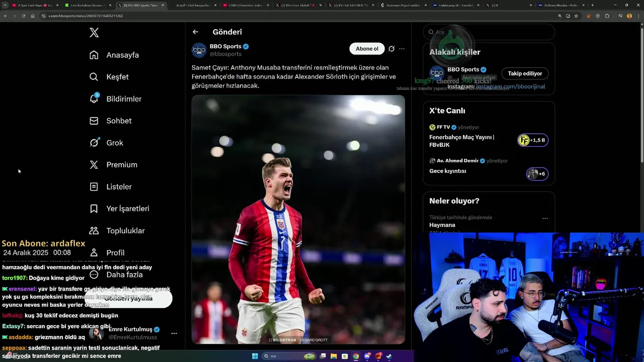Open Task View on the taskbar
The width and height of the screenshot is (644, 362).
click(322, 356)
